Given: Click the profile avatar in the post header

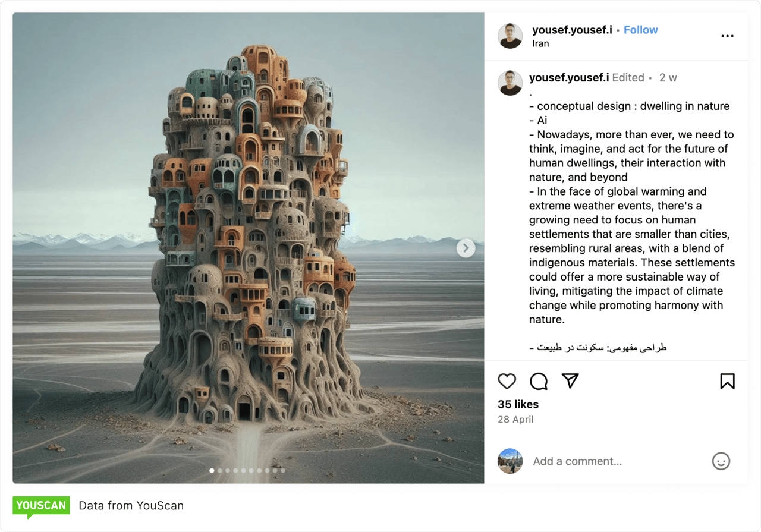Looking at the screenshot, I should [x=510, y=36].
